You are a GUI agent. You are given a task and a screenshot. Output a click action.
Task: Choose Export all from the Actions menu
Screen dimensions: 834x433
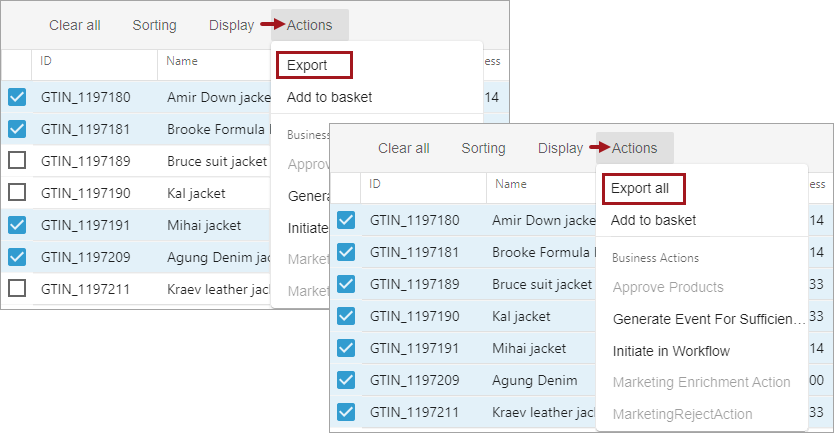tap(640, 188)
